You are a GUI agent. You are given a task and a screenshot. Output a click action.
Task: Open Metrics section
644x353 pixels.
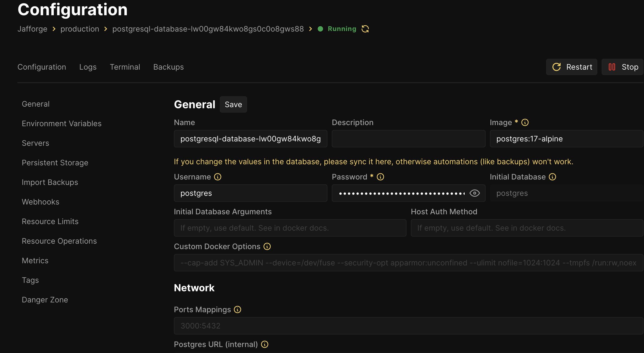coord(35,261)
